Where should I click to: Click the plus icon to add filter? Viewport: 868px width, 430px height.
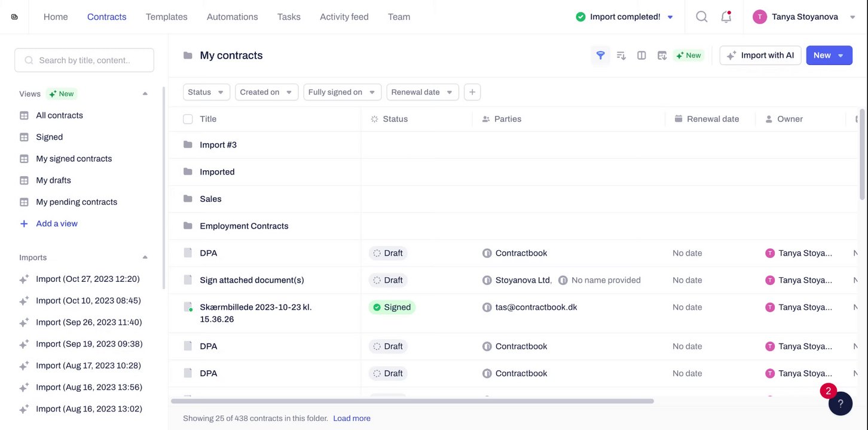pyautogui.click(x=472, y=92)
